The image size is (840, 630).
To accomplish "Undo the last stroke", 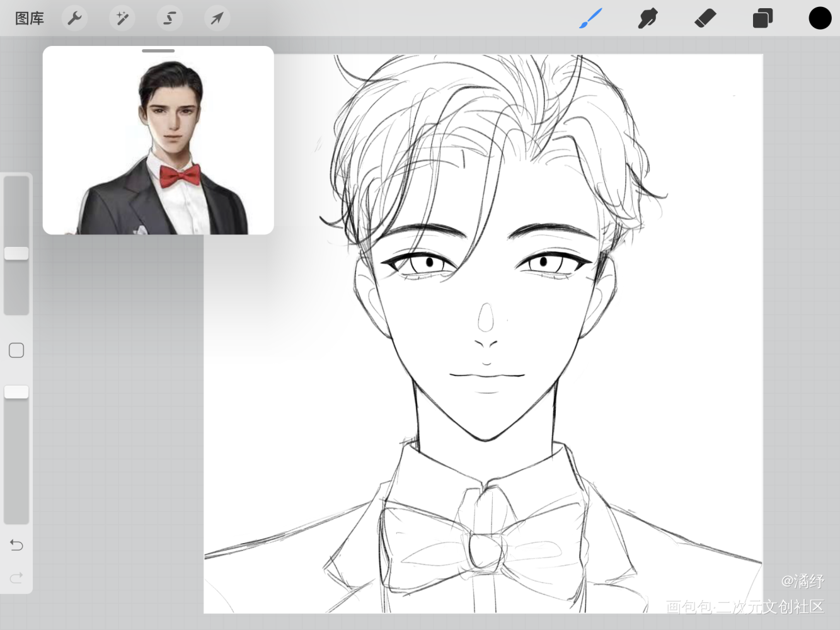I will tap(16, 545).
